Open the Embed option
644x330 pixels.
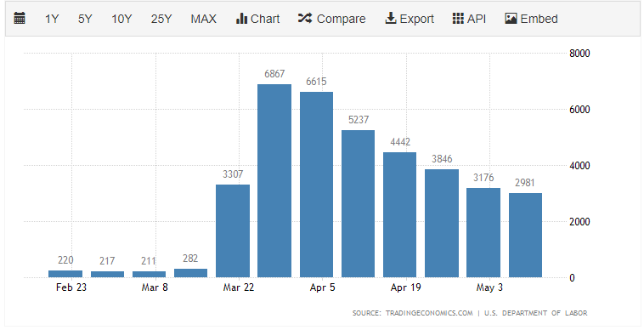[531, 19]
